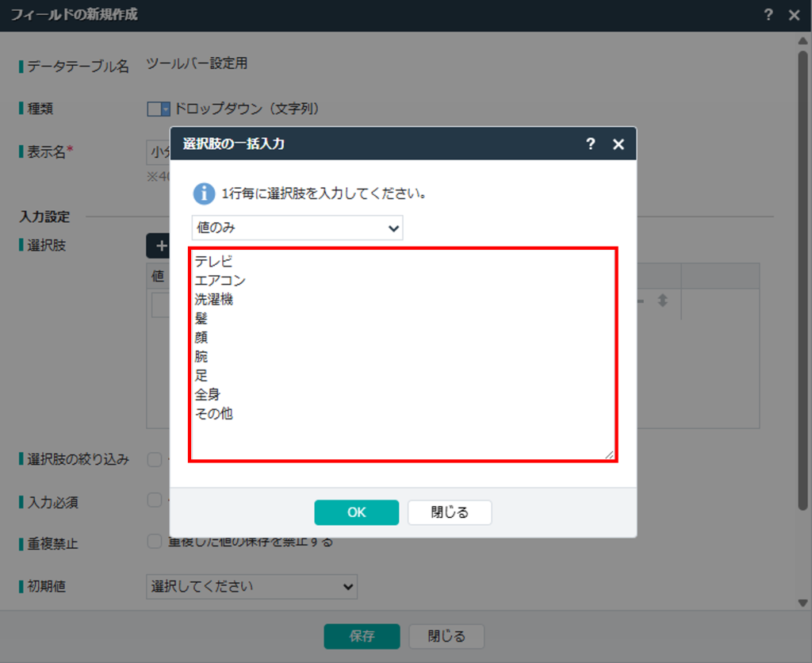Click the help icon in the 選択肢の一括入力 dialog
The width and height of the screenshot is (812, 663).
[590, 144]
